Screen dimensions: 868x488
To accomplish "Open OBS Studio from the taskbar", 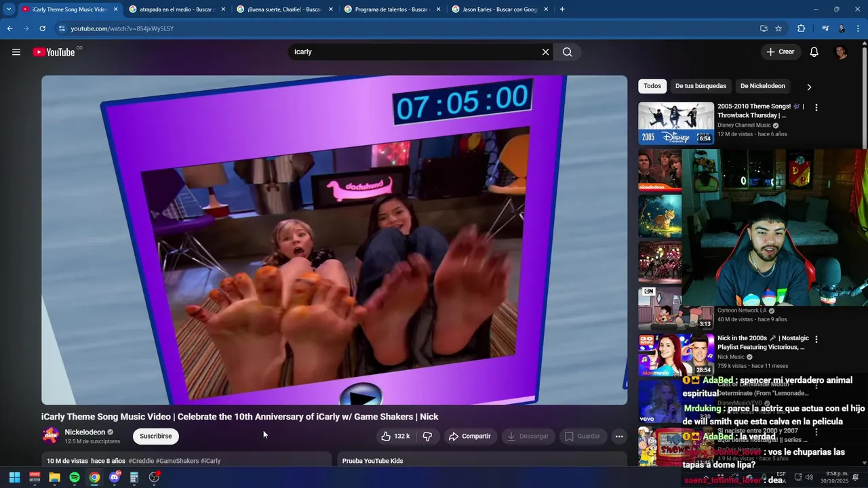I will click(154, 477).
